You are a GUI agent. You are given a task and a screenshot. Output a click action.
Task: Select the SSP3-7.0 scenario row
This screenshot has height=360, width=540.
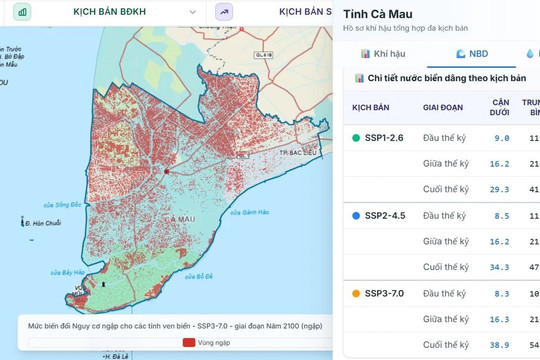point(442,294)
